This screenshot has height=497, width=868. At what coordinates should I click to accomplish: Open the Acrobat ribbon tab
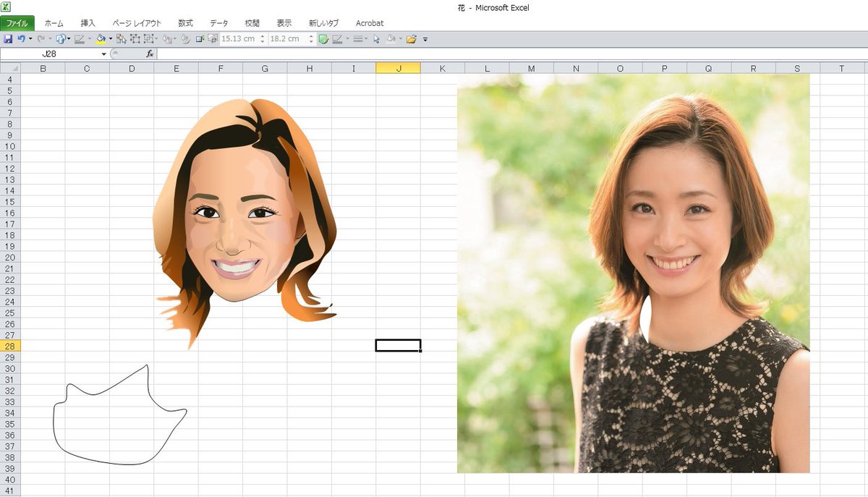click(x=370, y=22)
